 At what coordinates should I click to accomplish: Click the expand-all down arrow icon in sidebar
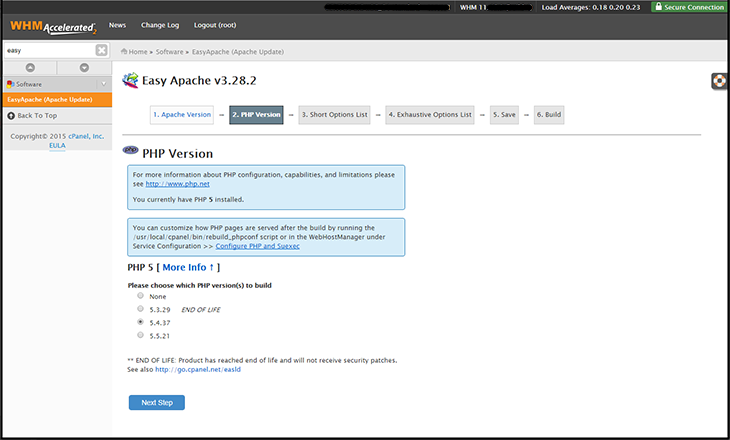[x=84, y=68]
